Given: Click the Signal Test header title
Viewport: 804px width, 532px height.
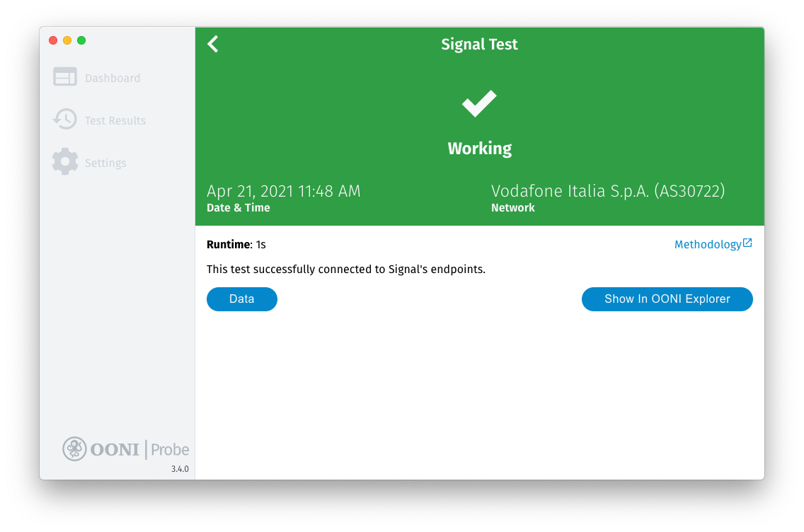Looking at the screenshot, I should coord(479,44).
